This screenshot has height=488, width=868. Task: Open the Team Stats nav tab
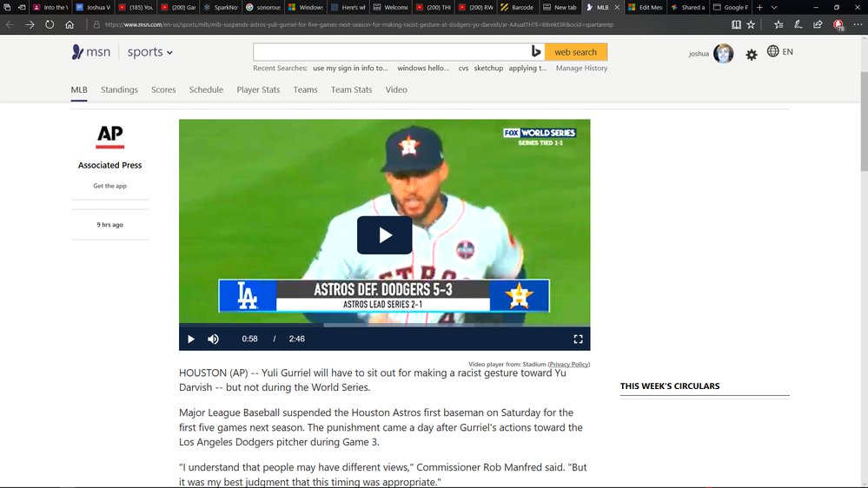351,89
